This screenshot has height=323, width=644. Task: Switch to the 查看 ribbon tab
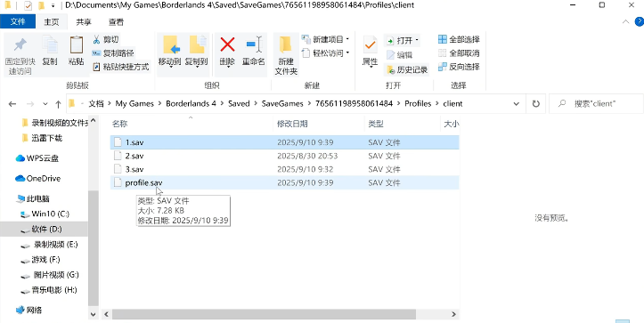pyautogui.click(x=116, y=21)
